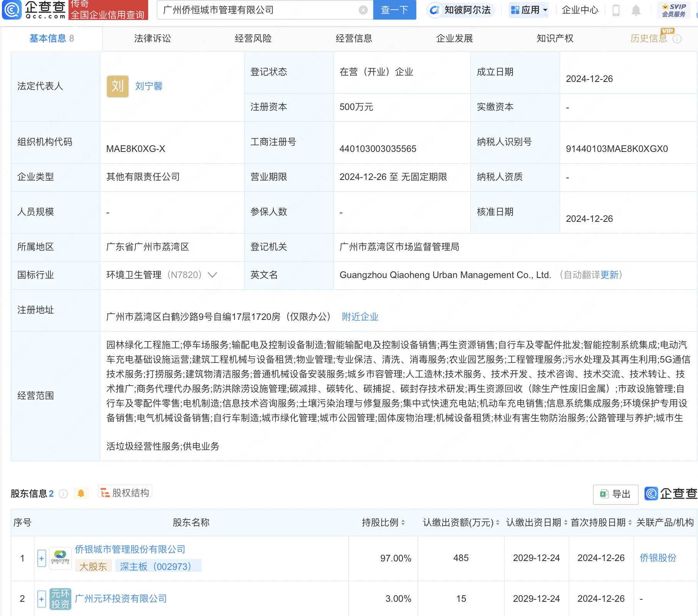This screenshot has width=698, height=616.
Task: Open 侨银城市管理股份有限公司 shareholder link
Action: 130,549
